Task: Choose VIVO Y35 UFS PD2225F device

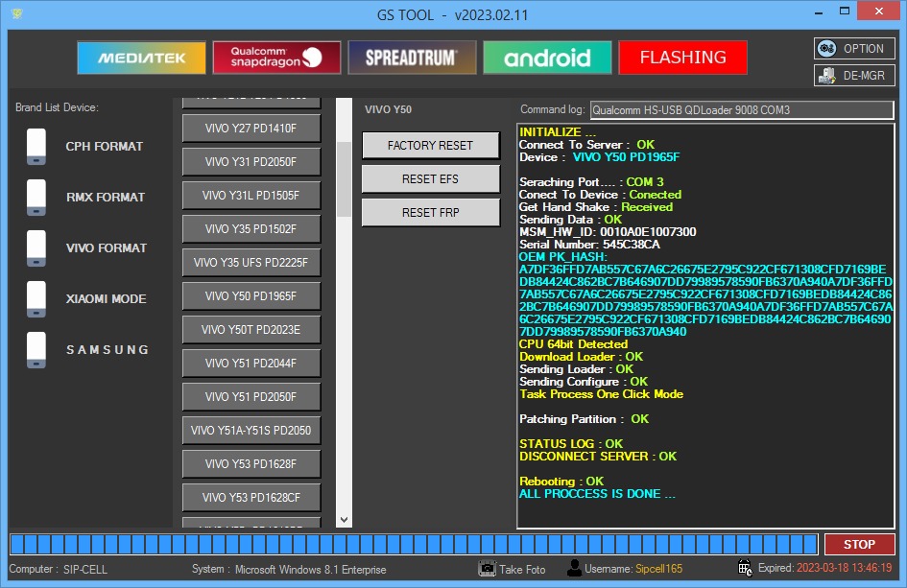Action: point(251,263)
